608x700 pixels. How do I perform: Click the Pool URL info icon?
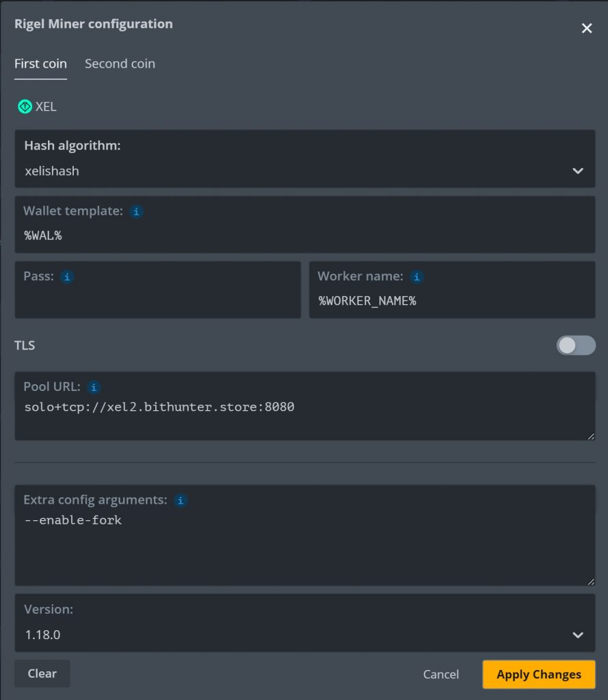pos(94,387)
